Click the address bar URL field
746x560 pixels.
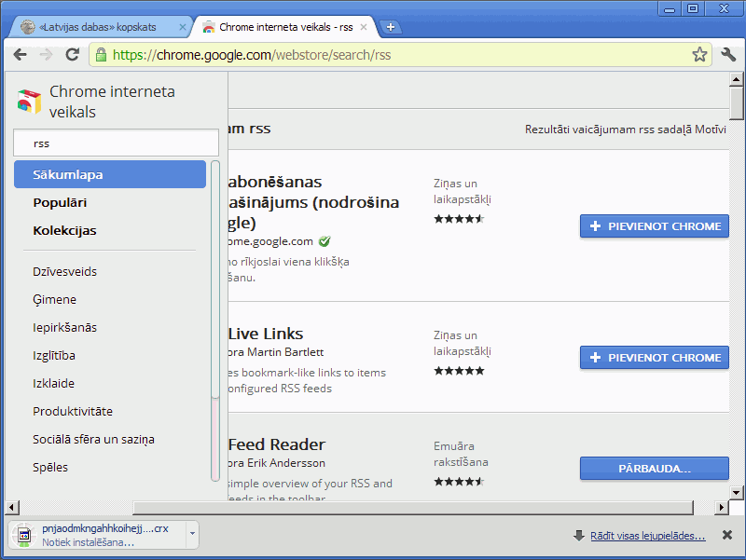click(400, 55)
